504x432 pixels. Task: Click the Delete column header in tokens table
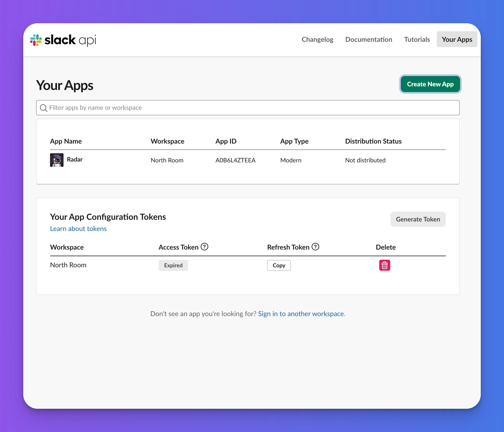[386, 247]
